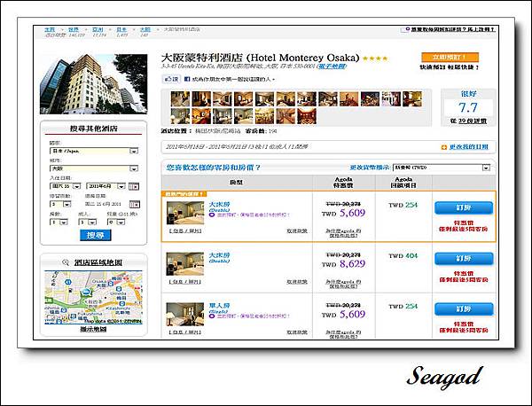
Task: Click the orange plus icon by 更改我的日期
Action: click(x=444, y=147)
